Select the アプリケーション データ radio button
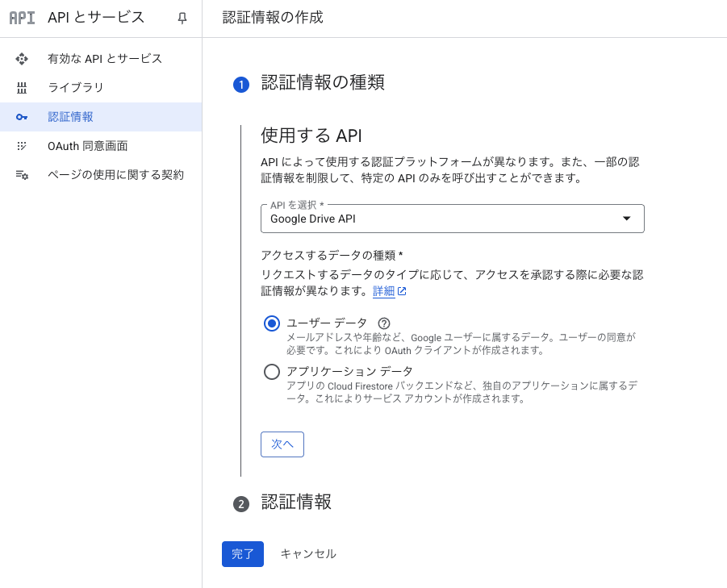727x588 pixels. (x=272, y=372)
